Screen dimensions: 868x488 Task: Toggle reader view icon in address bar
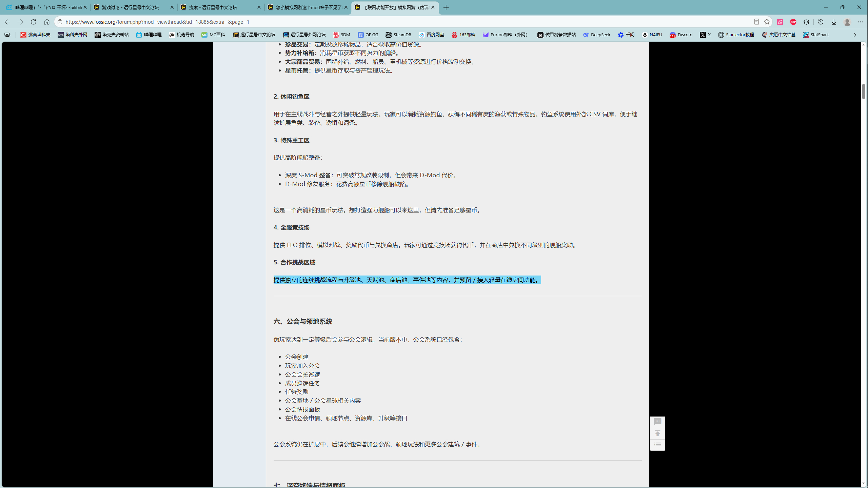coord(756,22)
